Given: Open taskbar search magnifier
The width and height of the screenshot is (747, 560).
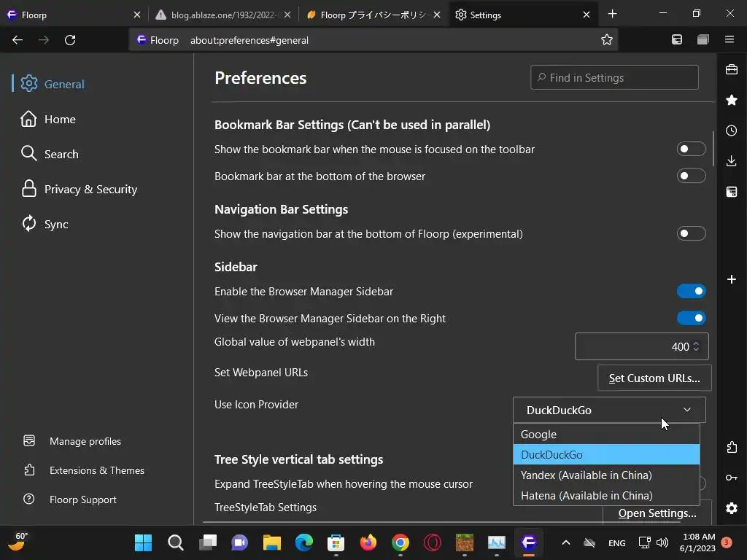Looking at the screenshot, I should (175, 542).
